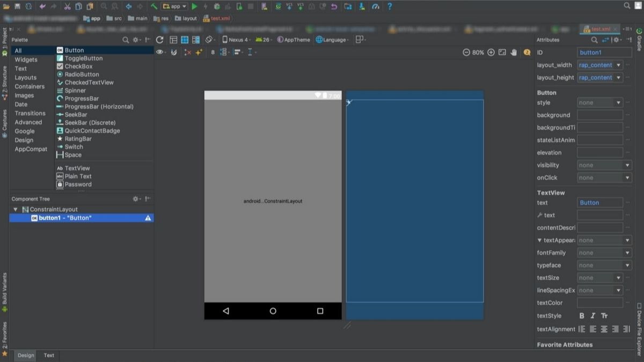This screenshot has width=644, height=362.
Task: Click the Infer Constraints sparkle icon
Action: (199, 53)
